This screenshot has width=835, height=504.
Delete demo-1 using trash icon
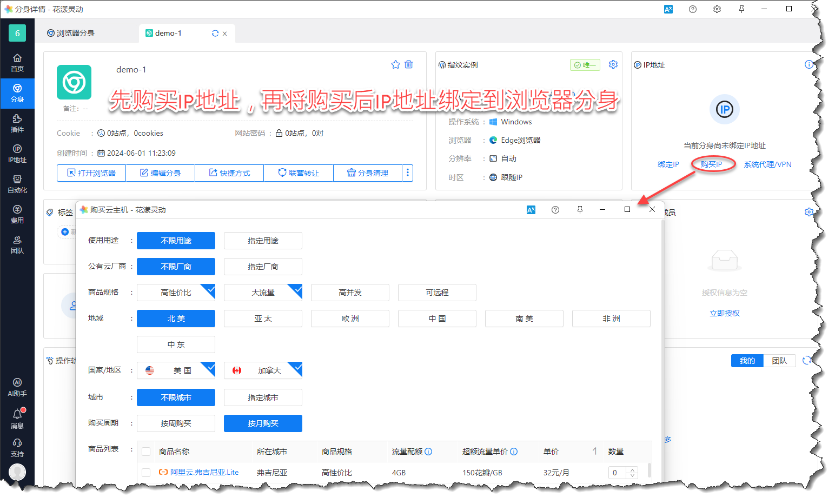point(409,64)
